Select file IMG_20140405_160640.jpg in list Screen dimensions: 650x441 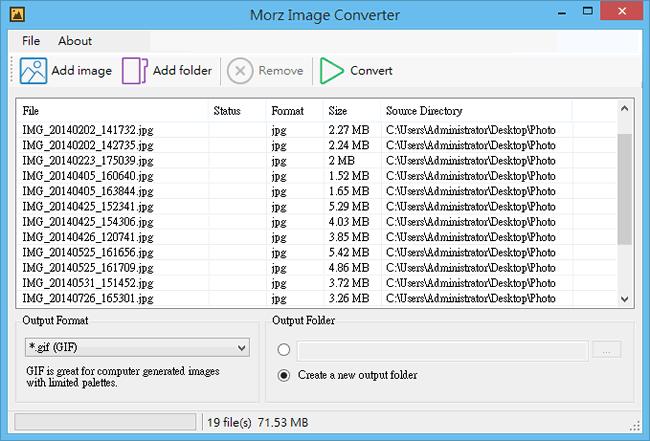(x=88, y=175)
